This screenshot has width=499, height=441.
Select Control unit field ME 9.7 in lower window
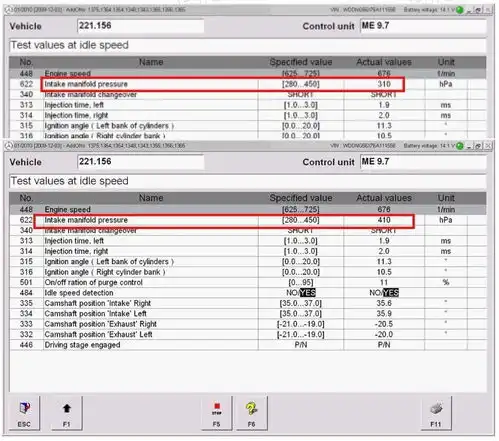(x=423, y=162)
